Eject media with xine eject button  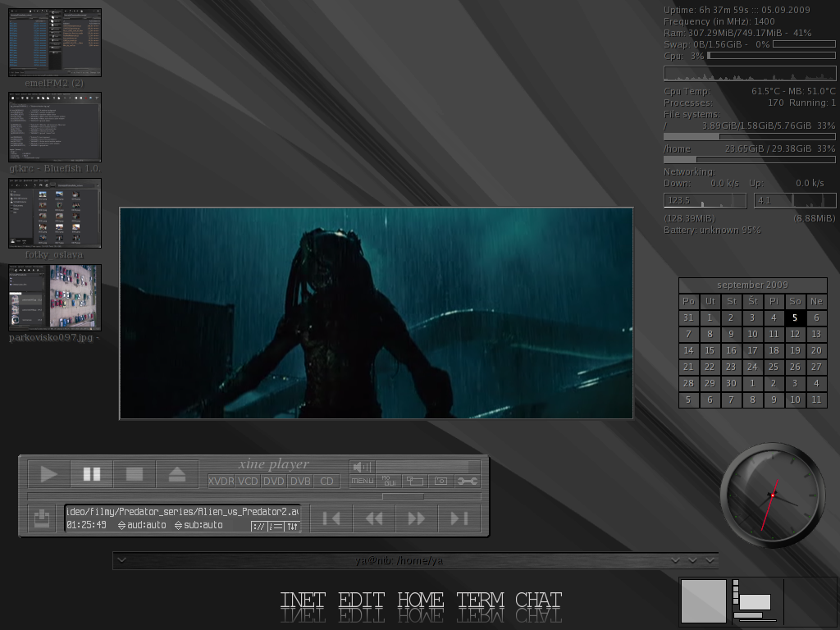click(x=177, y=474)
